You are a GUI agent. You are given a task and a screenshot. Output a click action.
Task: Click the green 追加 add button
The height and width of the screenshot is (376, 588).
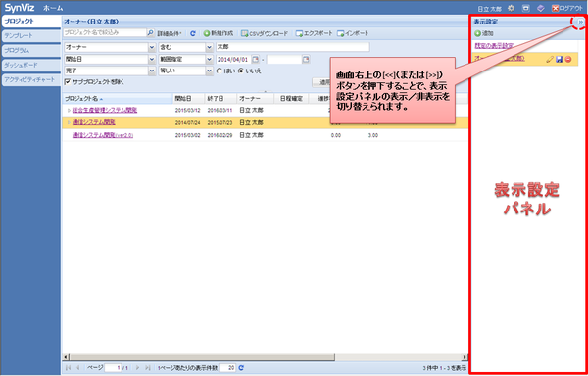(x=484, y=33)
